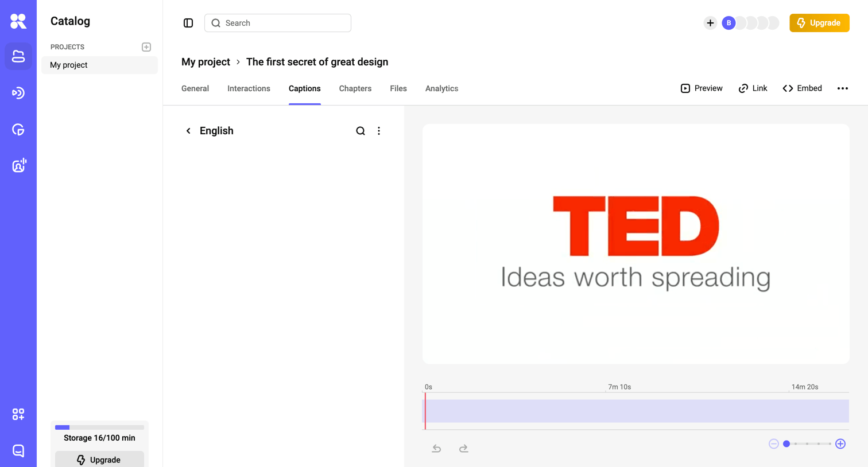
Task: Click the 0s timeline label
Action: coord(428,387)
